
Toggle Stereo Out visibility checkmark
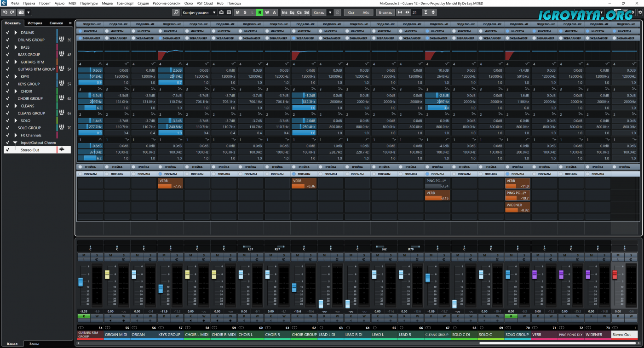coord(7,150)
